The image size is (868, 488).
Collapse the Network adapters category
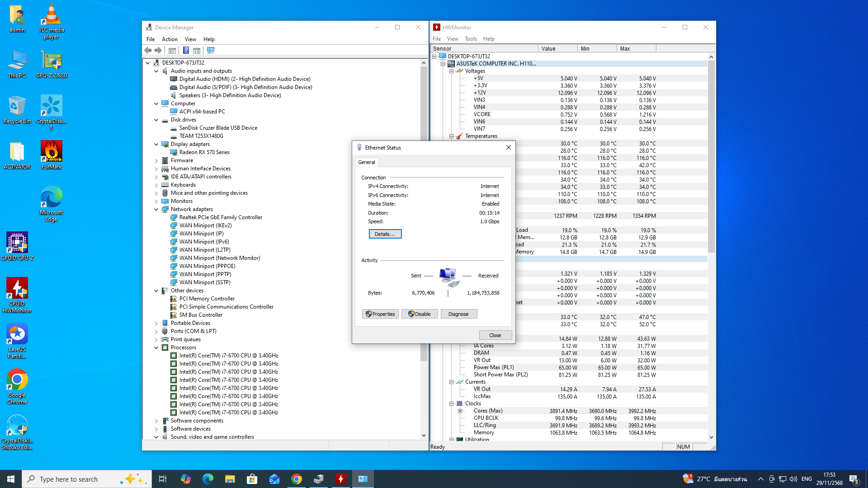tap(156, 209)
